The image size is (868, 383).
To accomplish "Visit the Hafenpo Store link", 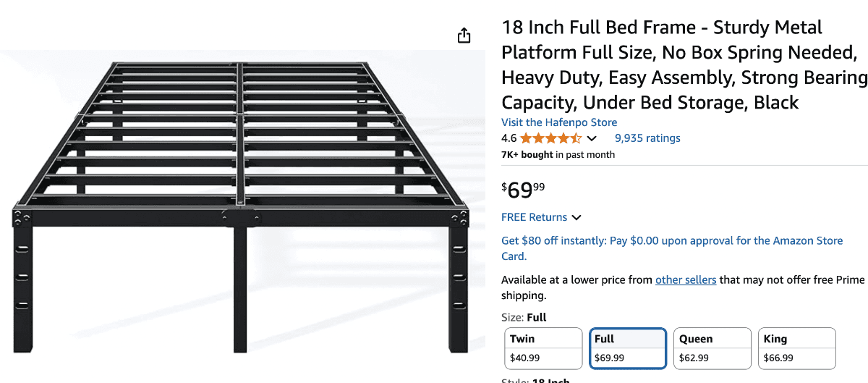I will pos(559,122).
